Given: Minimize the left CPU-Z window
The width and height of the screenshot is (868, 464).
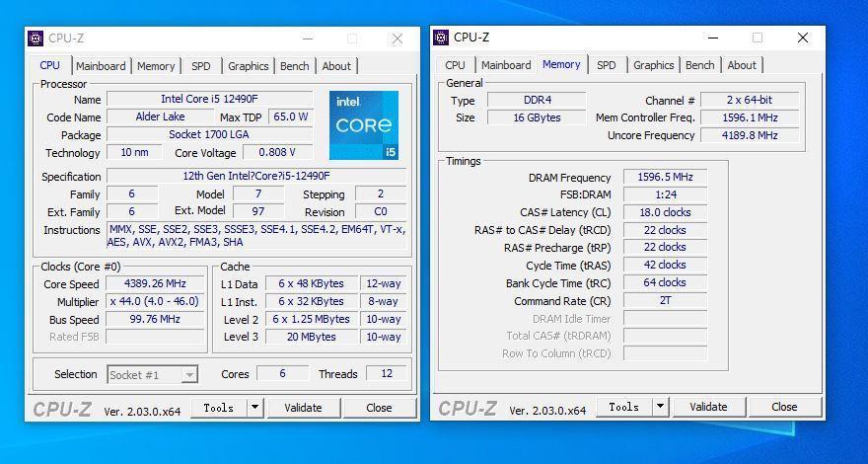Looking at the screenshot, I should (308, 39).
